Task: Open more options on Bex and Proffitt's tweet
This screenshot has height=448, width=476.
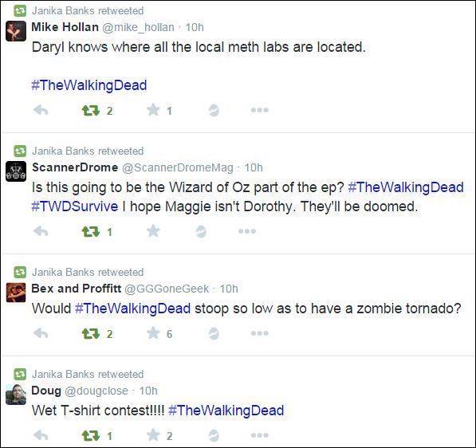Action: pyautogui.click(x=260, y=333)
